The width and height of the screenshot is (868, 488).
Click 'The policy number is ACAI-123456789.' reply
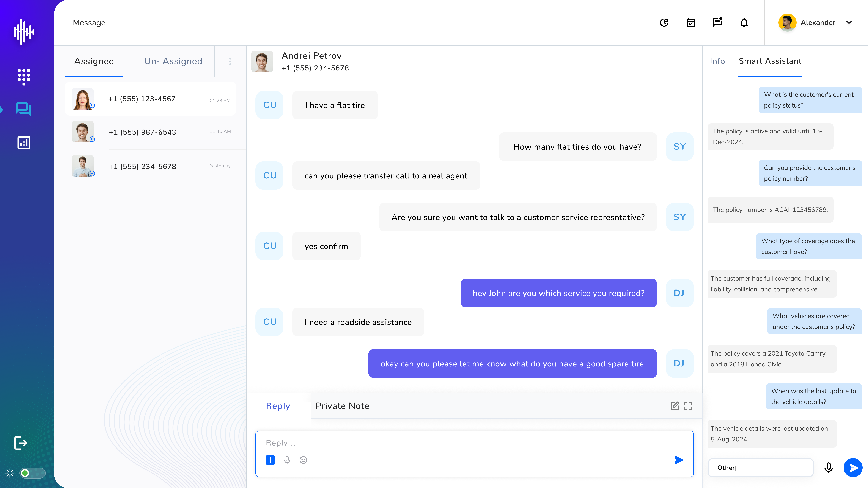coord(770,210)
